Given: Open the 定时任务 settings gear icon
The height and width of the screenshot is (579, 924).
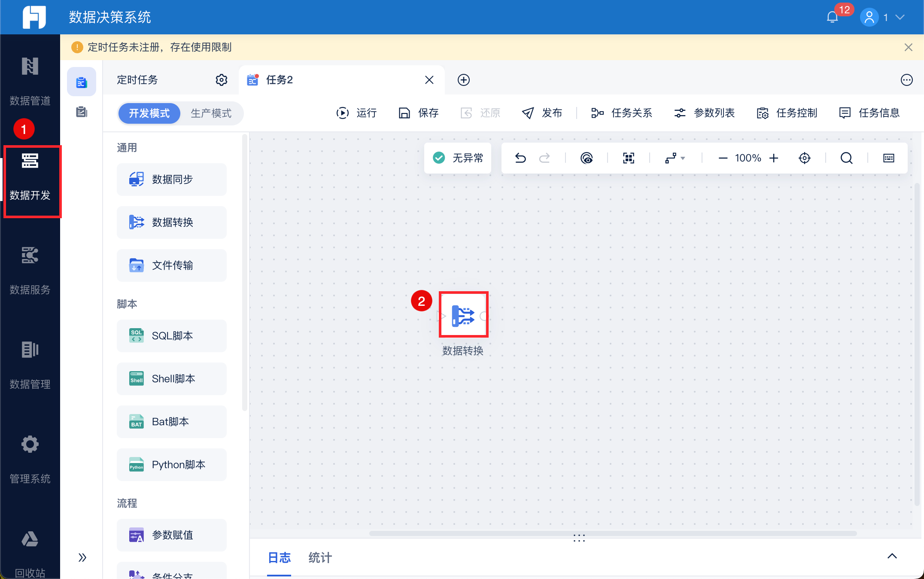Looking at the screenshot, I should (x=221, y=80).
